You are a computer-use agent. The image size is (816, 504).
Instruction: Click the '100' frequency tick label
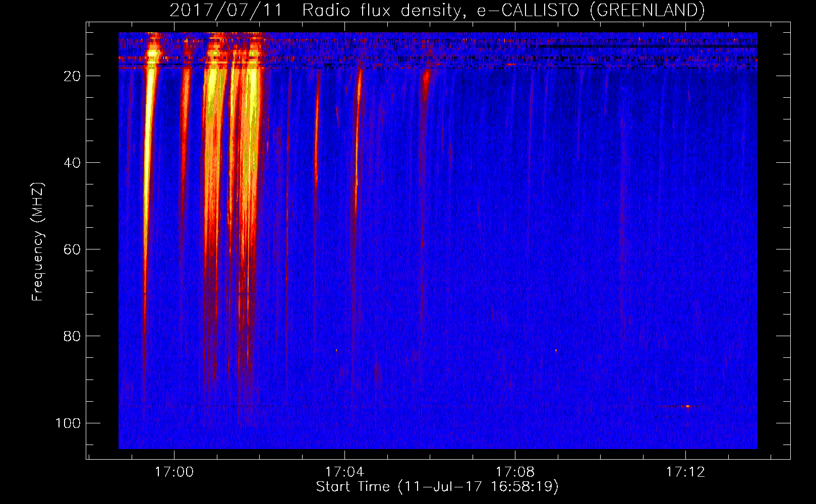(68, 423)
